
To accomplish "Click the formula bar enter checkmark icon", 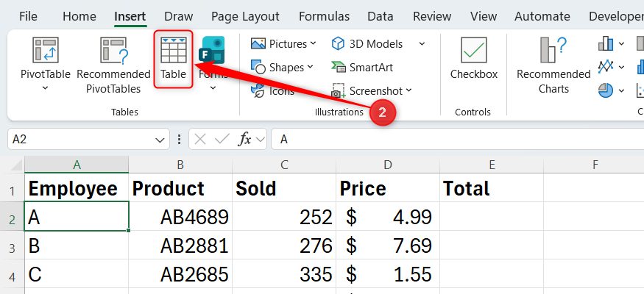I will [x=222, y=140].
